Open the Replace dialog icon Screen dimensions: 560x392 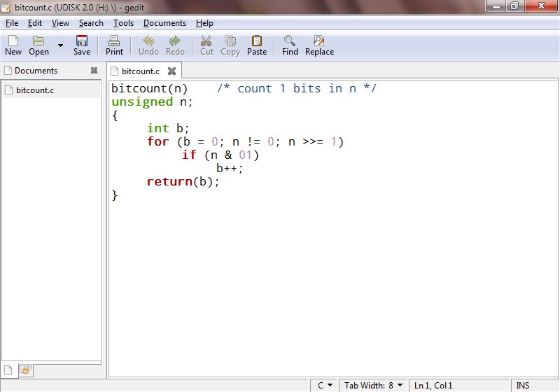319,45
